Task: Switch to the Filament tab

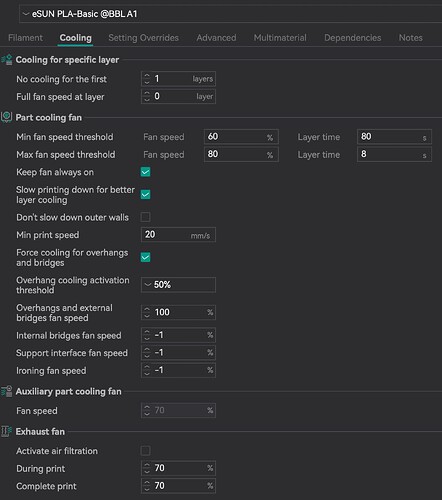Action: click(x=25, y=38)
